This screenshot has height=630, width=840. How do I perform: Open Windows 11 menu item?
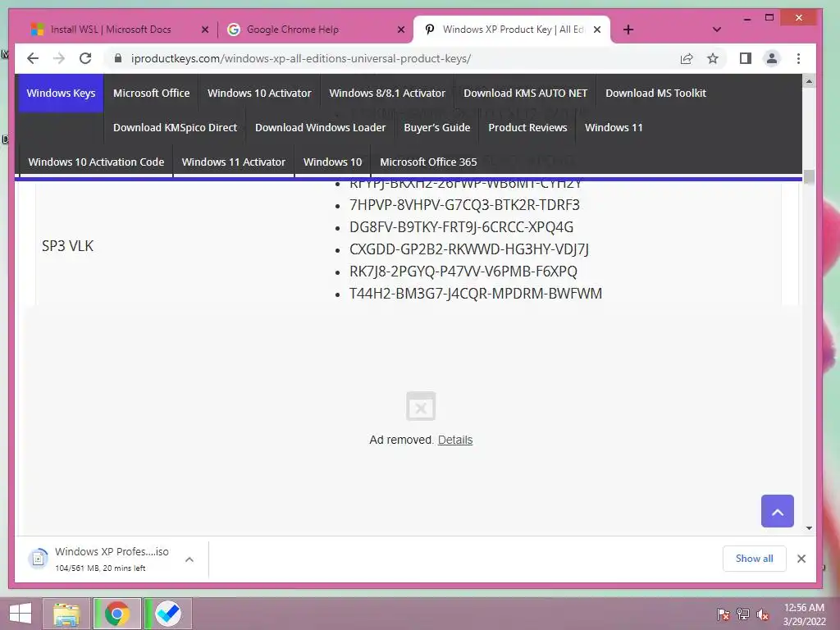click(614, 127)
